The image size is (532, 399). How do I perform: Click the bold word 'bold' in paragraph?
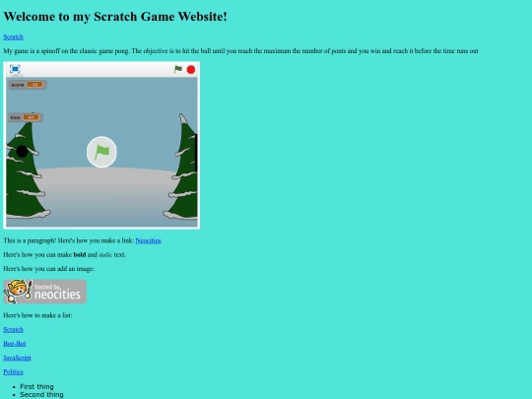(x=80, y=255)
